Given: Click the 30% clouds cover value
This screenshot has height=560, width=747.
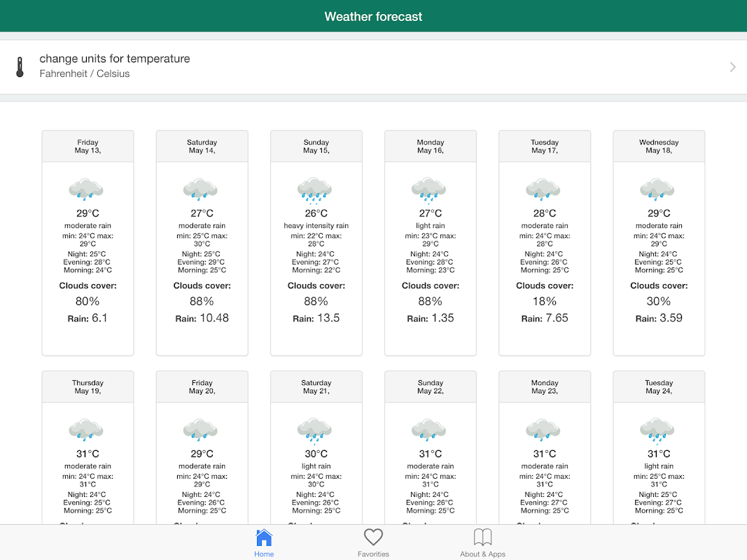Looking at the screenshot, I should [x=659, y=302].
